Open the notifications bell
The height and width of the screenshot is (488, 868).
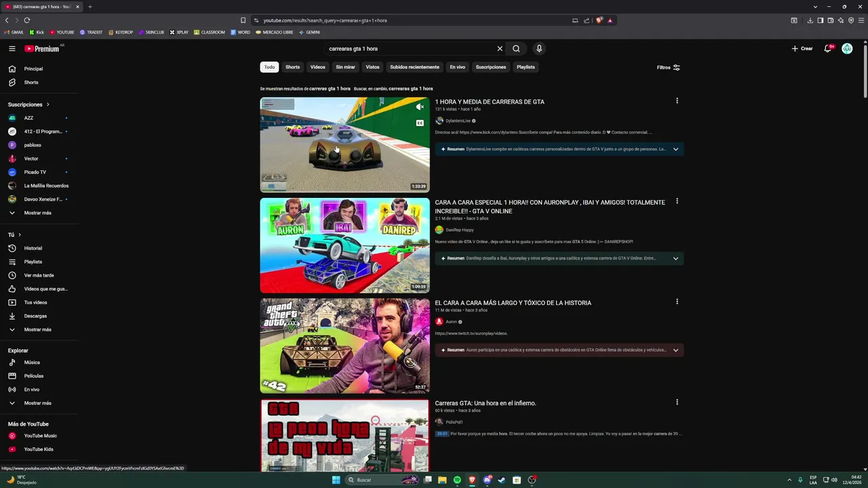pos(828,49)
